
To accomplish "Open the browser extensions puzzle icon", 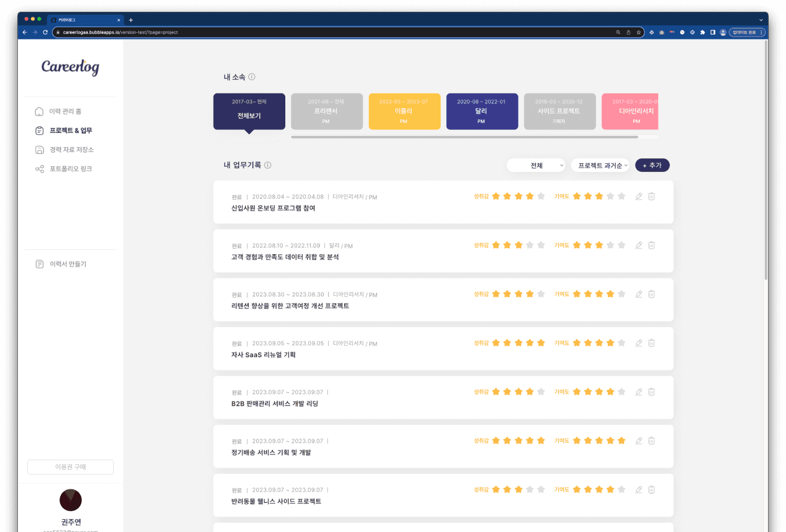I will tap(702, 32).
